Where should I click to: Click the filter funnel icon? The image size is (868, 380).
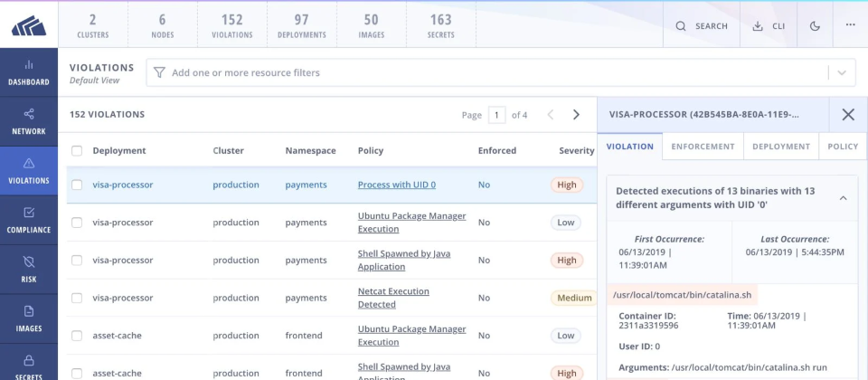(x=159, y=72)
